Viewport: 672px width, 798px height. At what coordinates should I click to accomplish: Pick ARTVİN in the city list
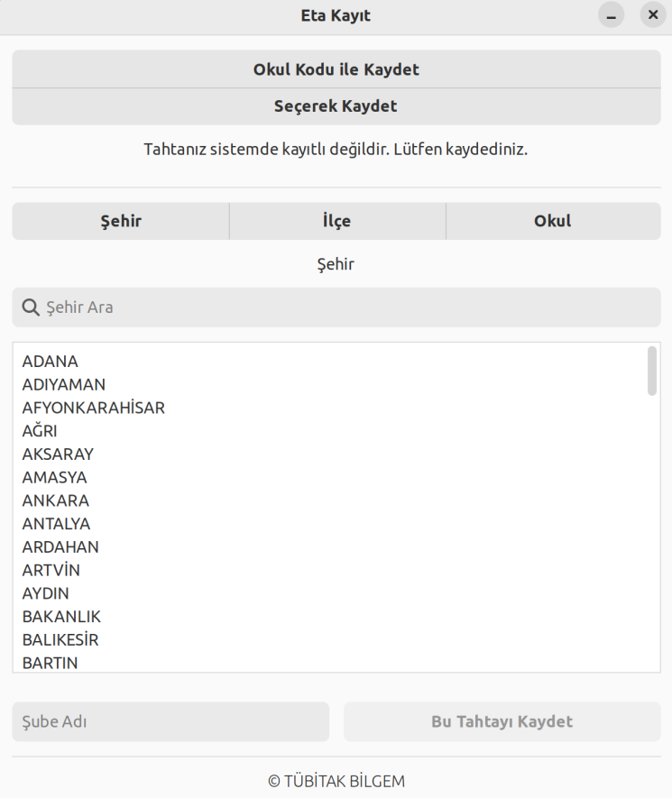(x=51, y=570)
